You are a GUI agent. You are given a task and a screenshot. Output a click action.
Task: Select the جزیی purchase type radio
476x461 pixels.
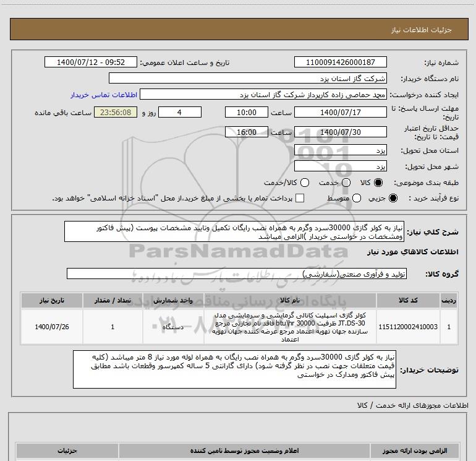point(393,198)
